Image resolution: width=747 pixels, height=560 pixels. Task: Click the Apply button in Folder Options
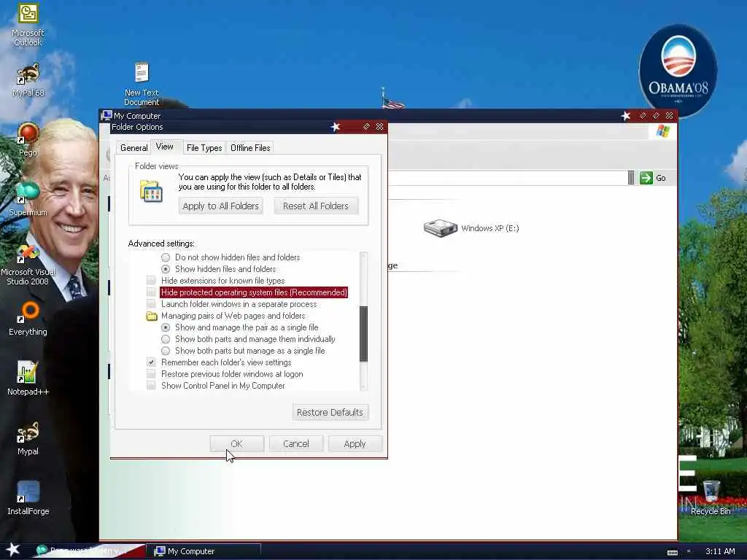[355, 444]
